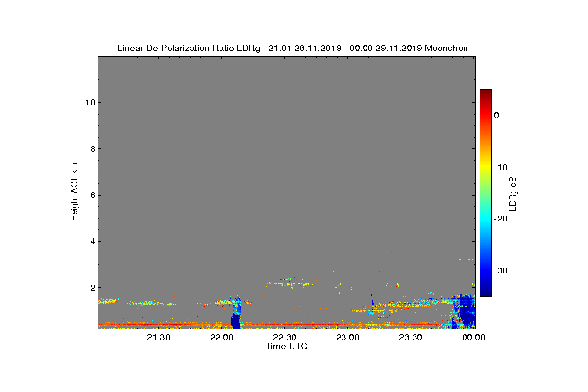This screenshot has width=588, height=392.
Task: Click the blue echo cluster near 00:00
Action: (x=464, y=311)
